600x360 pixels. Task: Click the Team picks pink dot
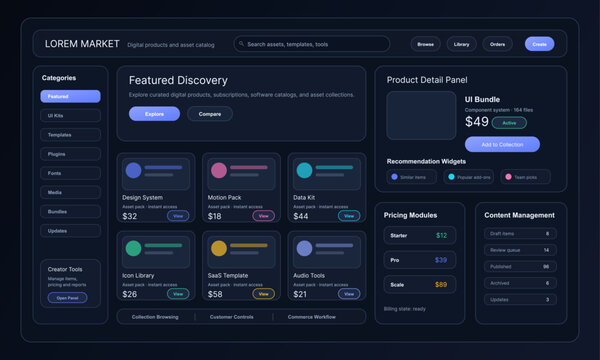click(508, 177)
